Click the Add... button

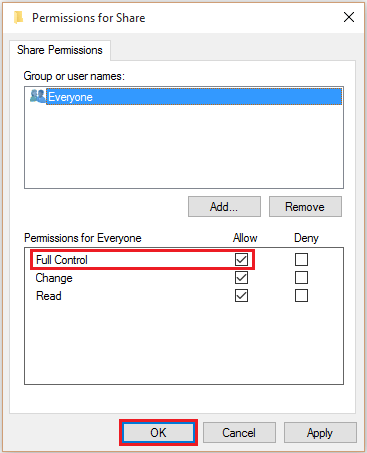point(224,207)
